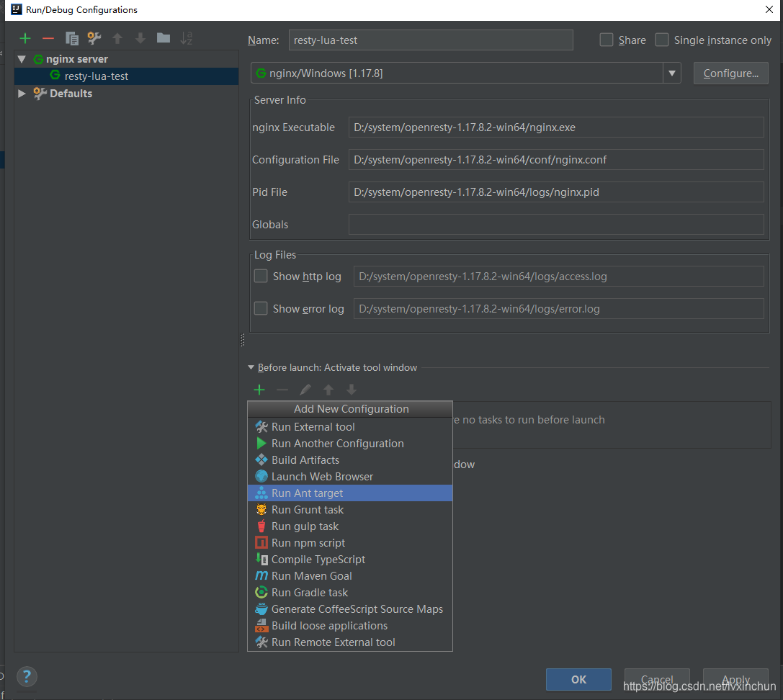Screen dimensions: 783x700
Task: Click the Build Artifacts diamond icon
Action: click(x=261, y=460)
